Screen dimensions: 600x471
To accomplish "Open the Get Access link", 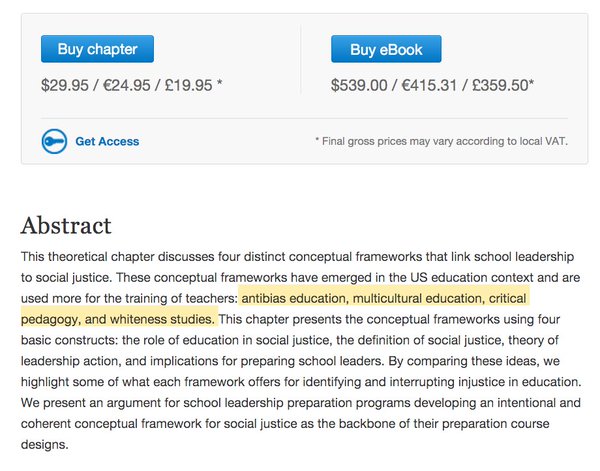I will click(107, 141).
